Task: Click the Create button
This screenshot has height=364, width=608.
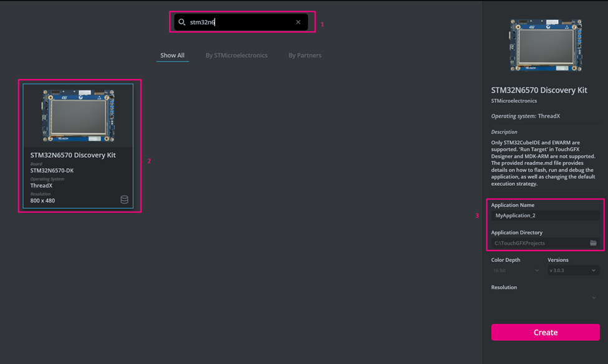Action: pyautogui.click(x=545, y=332)
